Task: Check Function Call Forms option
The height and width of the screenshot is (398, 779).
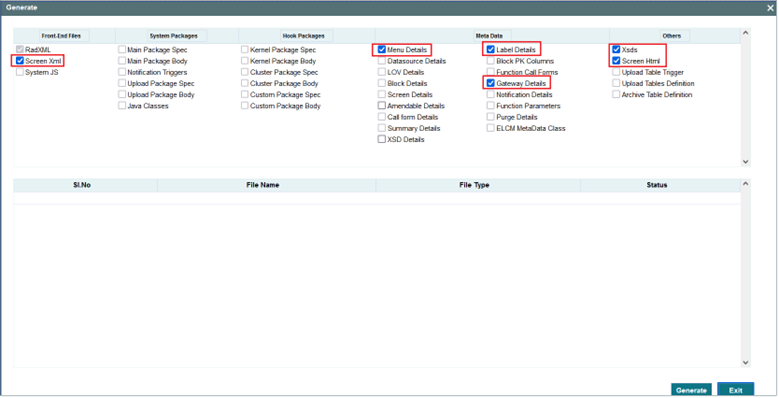Action: pyautogui.click(x=490, y=73)
